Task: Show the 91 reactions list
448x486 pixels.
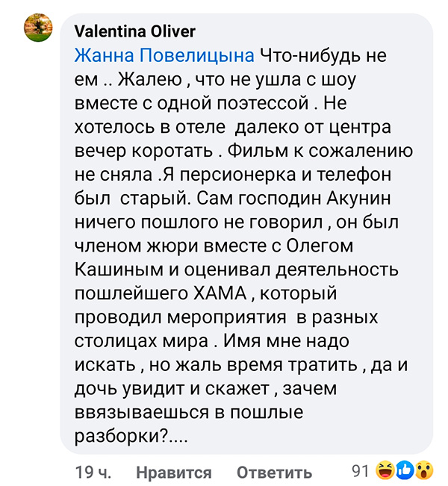Action: click(x=360, y=472)
